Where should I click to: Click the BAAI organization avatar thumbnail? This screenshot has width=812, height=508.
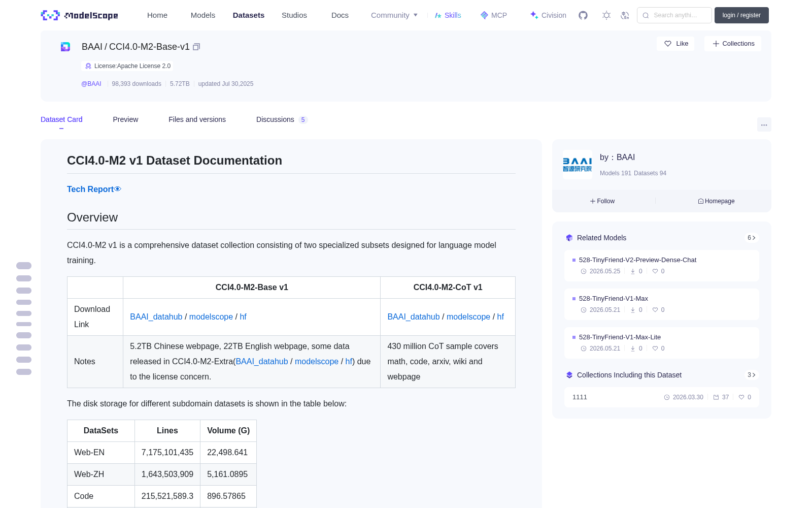click(577, 164)
